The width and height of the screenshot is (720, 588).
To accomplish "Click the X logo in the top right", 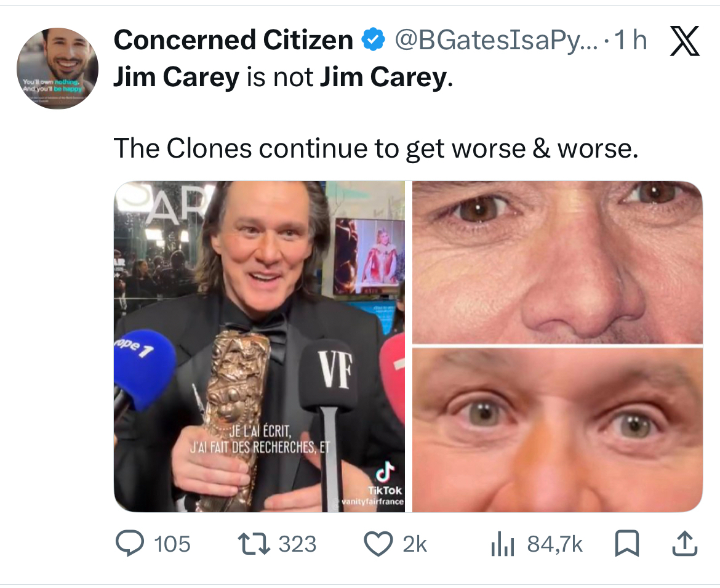I will [682, 42].
